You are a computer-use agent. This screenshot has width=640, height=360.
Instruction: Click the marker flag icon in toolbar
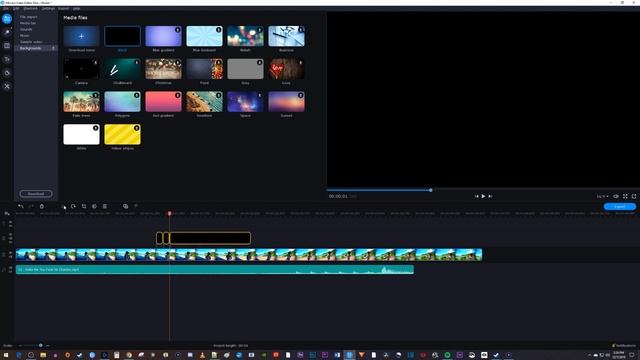pos(136,206)
